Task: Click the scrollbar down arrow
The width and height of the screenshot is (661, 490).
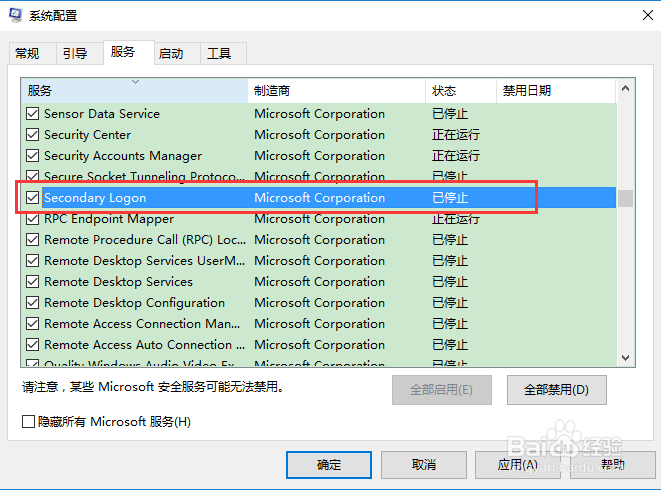Action: point(625,357)
